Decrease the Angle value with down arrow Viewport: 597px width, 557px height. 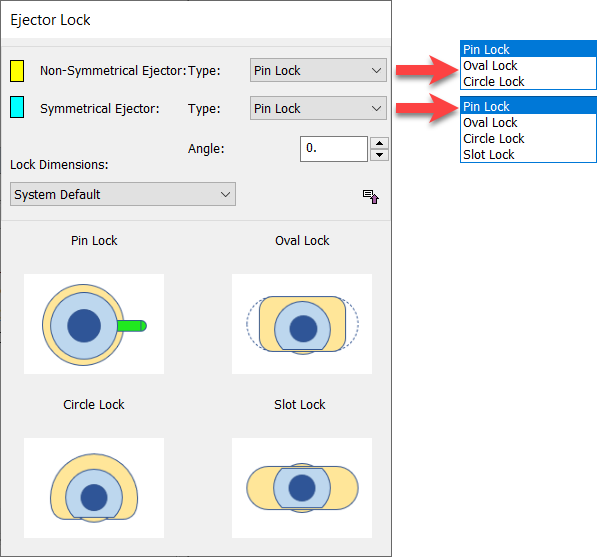click(x=379, y=155)
